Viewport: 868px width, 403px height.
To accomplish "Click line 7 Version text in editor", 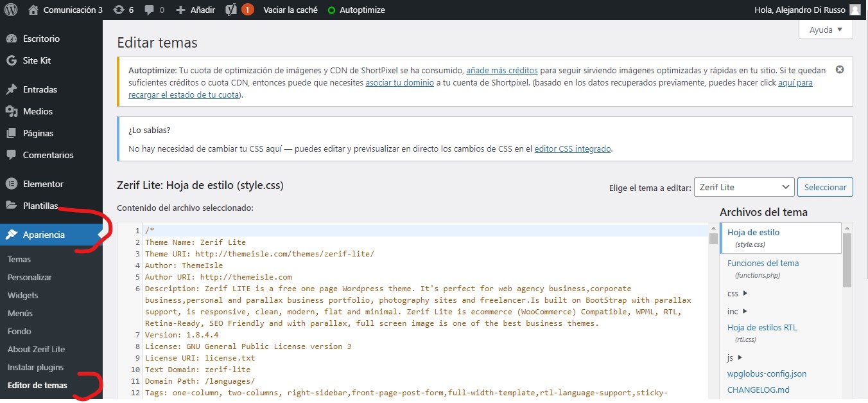I will 182,335.
